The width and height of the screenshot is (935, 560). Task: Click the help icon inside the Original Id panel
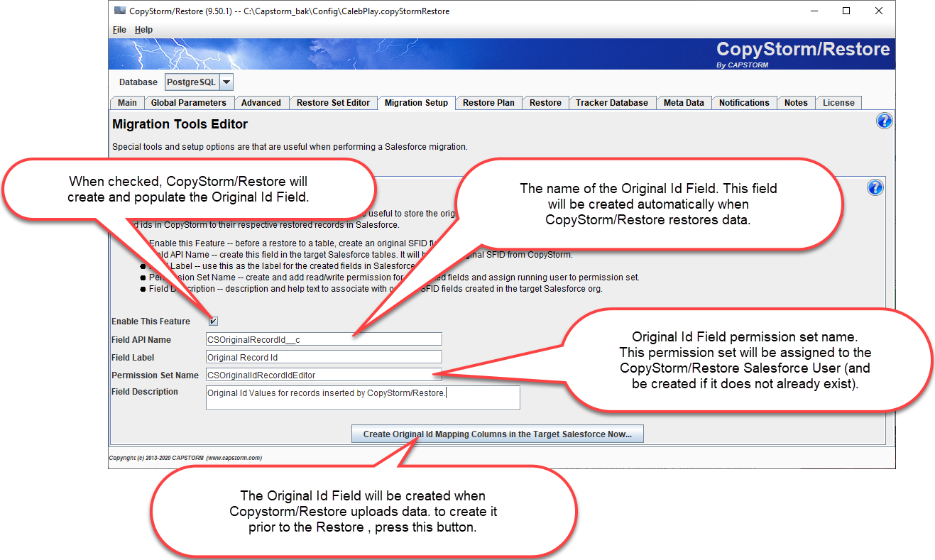(x=875, y=187)
